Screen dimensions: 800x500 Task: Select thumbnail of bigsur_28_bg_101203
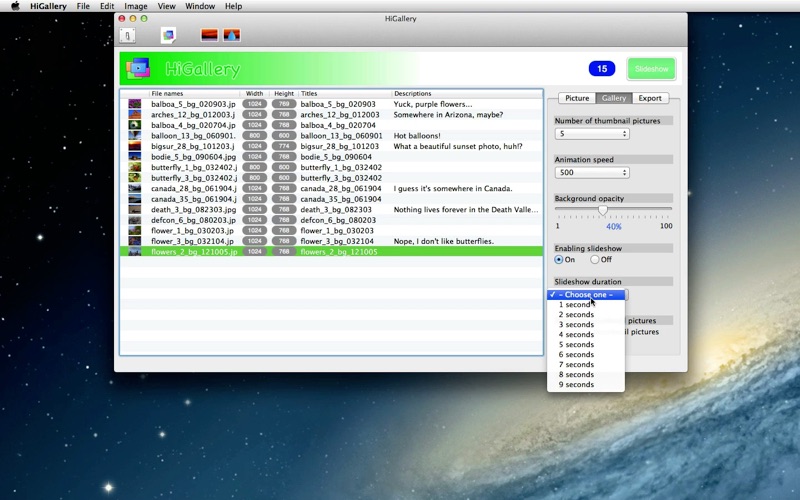[x=135, y=146]
